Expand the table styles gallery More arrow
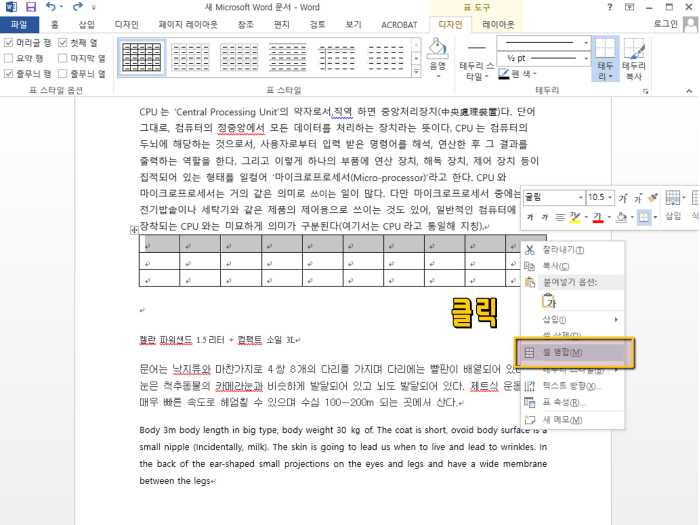 (x=416, y=71)
